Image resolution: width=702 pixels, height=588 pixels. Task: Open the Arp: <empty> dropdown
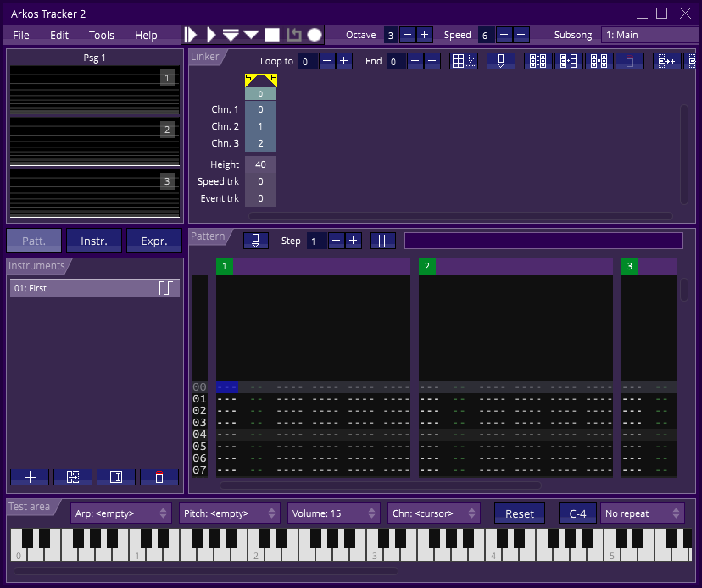[121, 513]
